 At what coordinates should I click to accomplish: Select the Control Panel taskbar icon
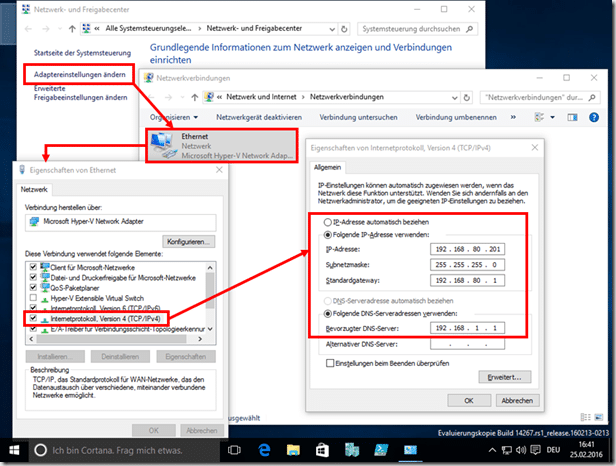tap(410, 450)
